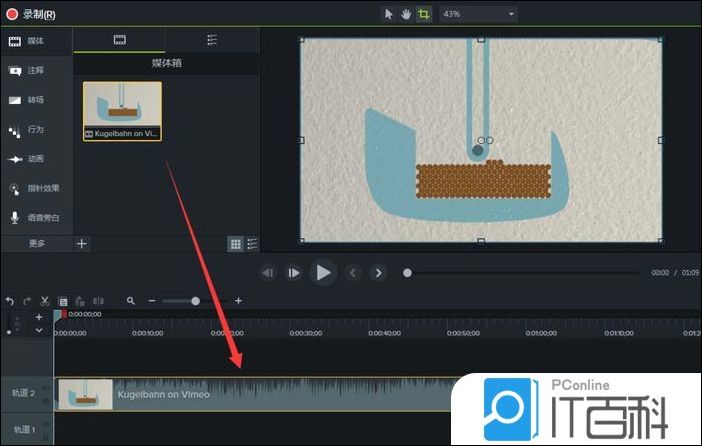This screenshot has width=702, height=446.
Task: Click the timeline zoom slider handle
Action: coord(195,300)
